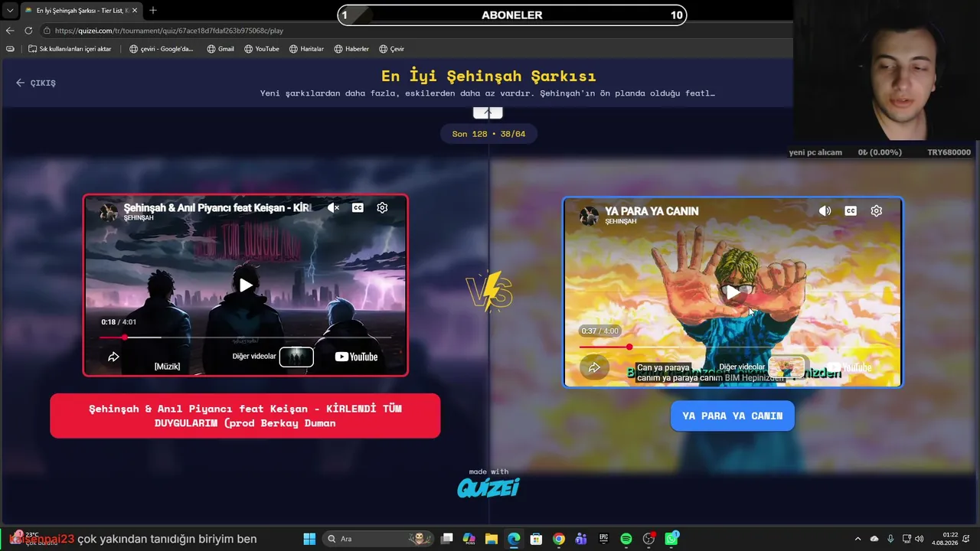Click the leftmost bookmarks bar icon
Screen dimensions: 980x551
[10, 49]
